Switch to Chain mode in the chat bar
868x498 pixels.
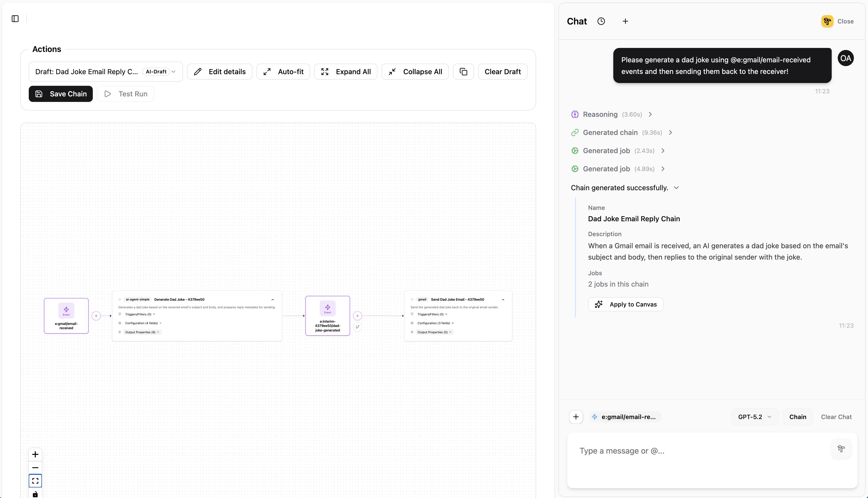click(798, 417)
